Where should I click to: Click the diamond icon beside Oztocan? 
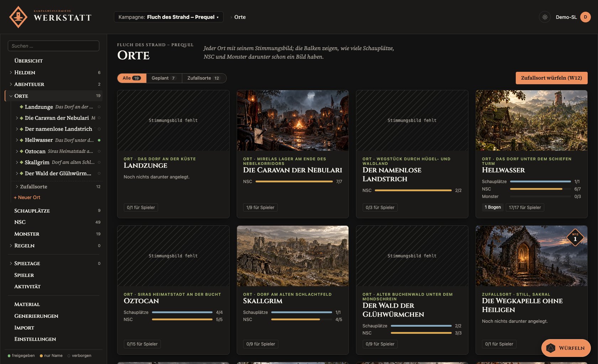tap(21, 151)
